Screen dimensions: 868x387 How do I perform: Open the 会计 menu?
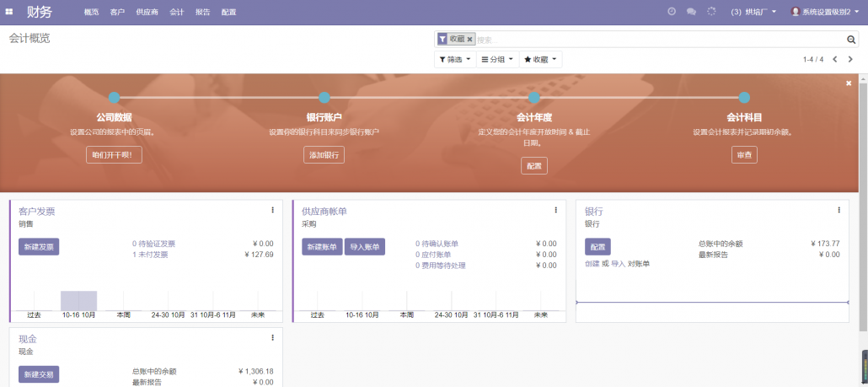(x=177, y=13)
